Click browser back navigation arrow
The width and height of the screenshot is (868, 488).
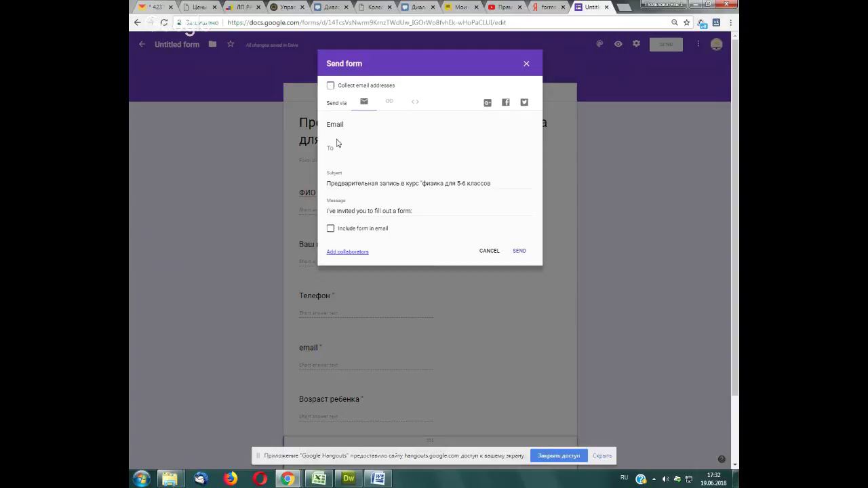point(138,22)
